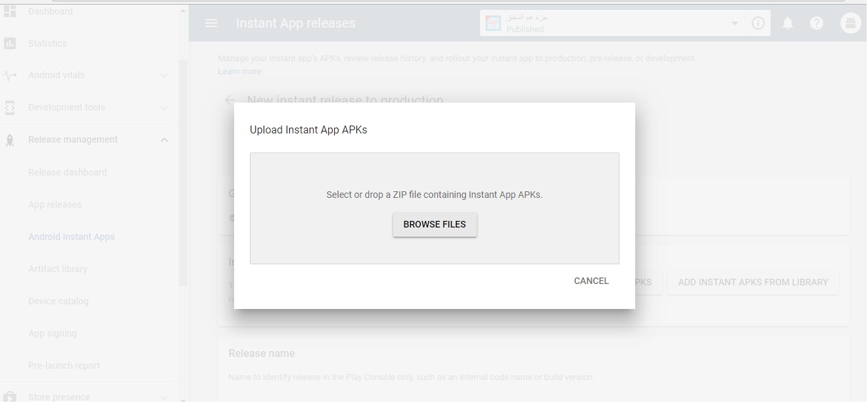Click the Store presence menu label
The width and height of the screenshot is (868, 403).
point(59,397)
